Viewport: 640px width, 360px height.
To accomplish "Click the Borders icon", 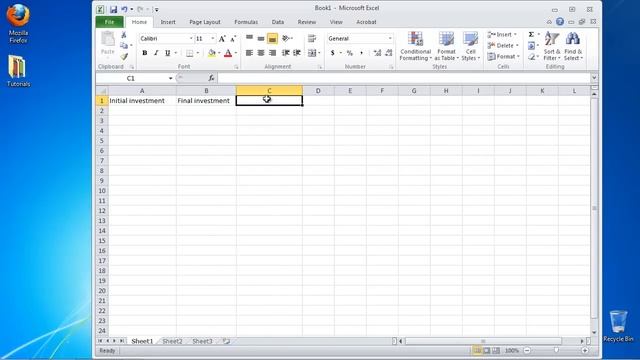I will (x=189, y=53).
